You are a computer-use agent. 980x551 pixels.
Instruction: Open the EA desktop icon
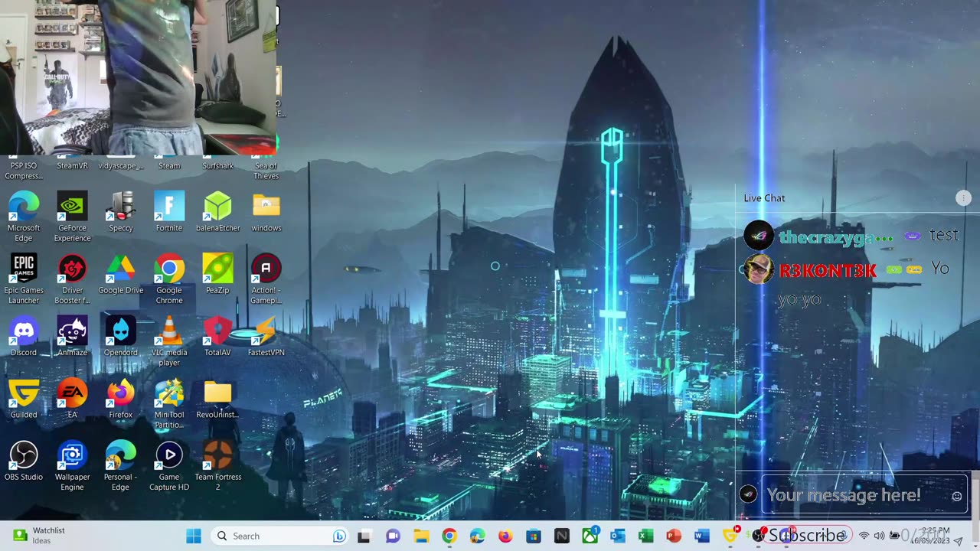[72, 399]
